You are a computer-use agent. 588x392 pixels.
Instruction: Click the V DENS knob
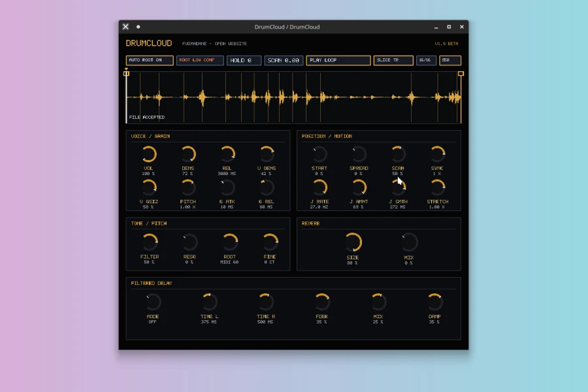[x=267, y=154]
